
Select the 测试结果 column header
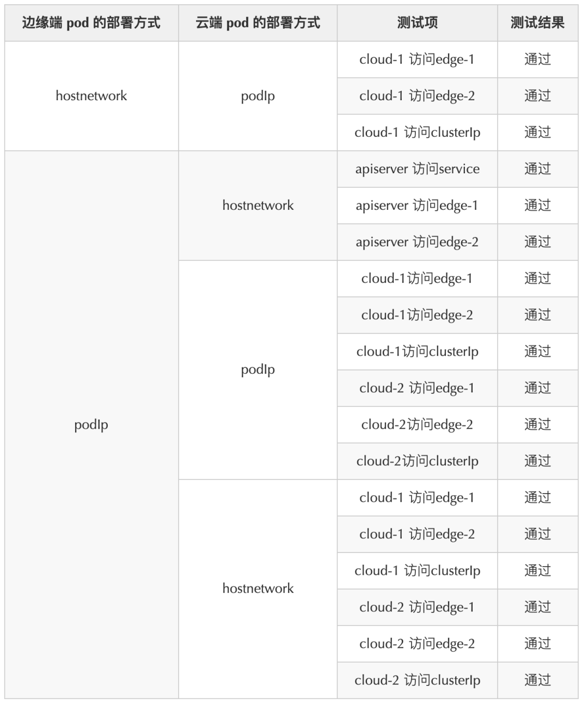(537, 23)
